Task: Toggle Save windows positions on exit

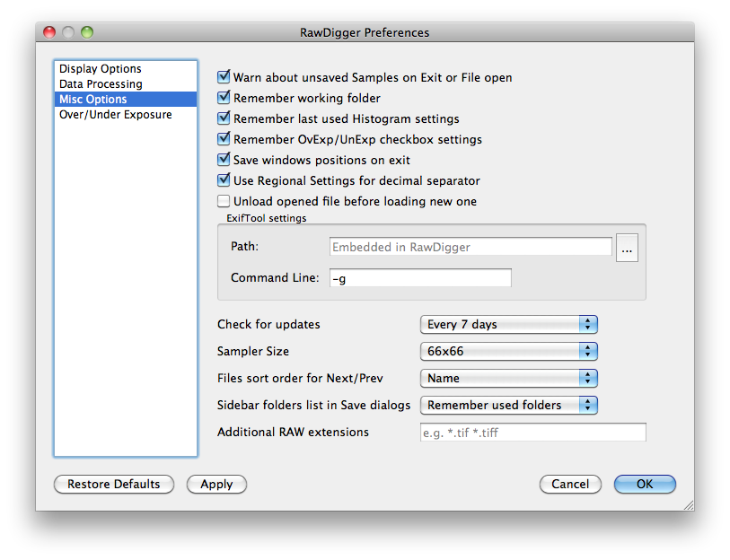Action: [x=224, y=160]
